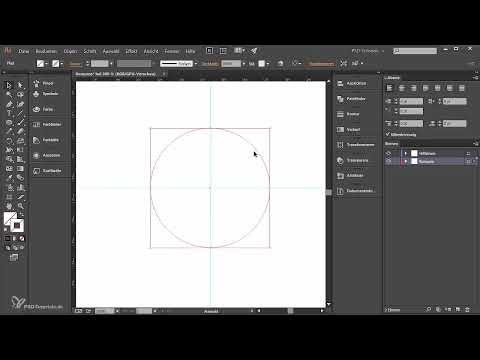Select the Selection (black arrow) tool
This screenshot has width=480, height=360.
(x=9, y=85)
